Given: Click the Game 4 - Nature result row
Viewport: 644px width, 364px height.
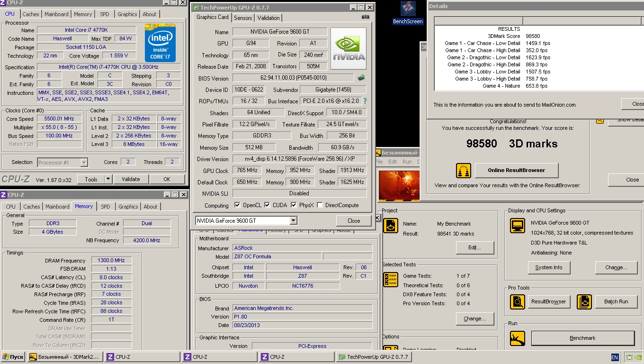Looking at the screenshot, I should coord(515,86).
